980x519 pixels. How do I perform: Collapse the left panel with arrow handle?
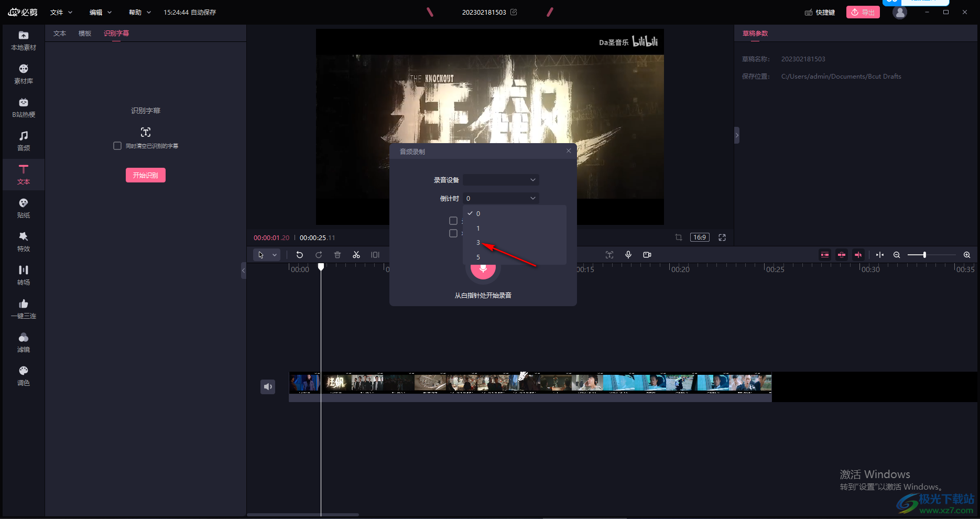[243, 271]
